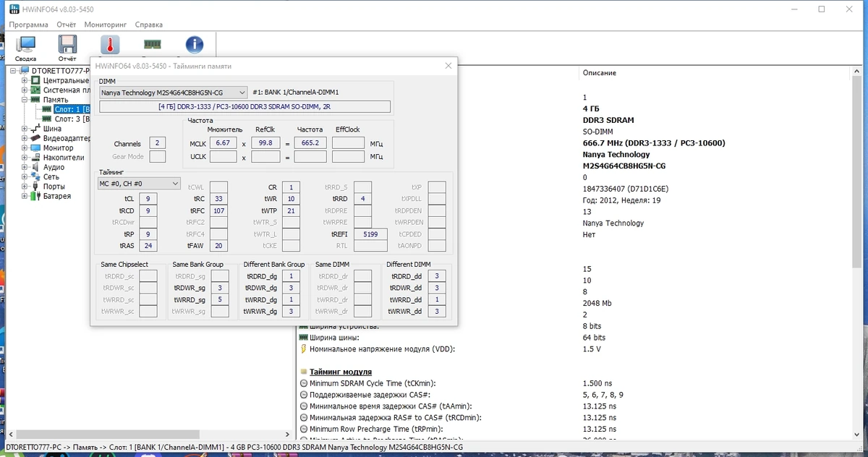Screen dimensions: 868x457
Task: Click the Батарея battery icon in tree
Action: coord(36,196)
